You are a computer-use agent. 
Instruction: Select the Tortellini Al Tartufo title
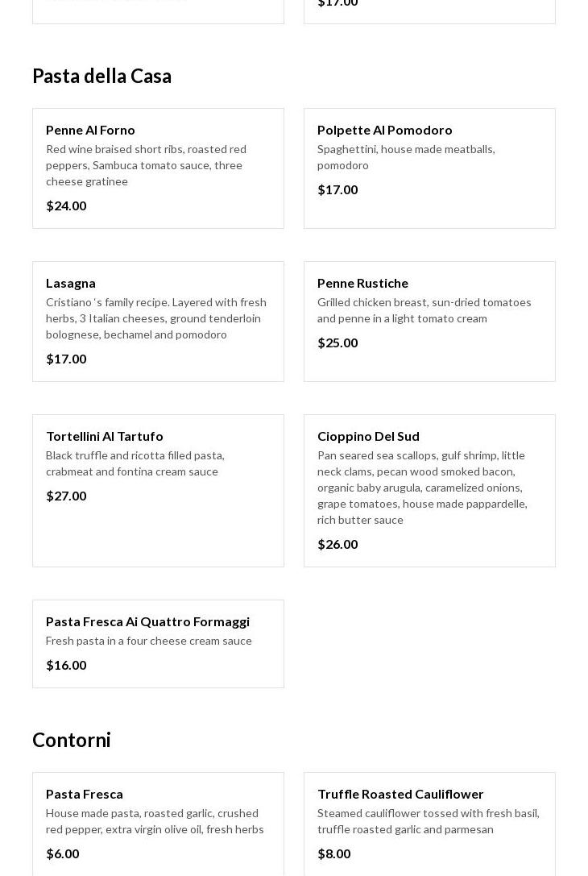click(105, 436)
